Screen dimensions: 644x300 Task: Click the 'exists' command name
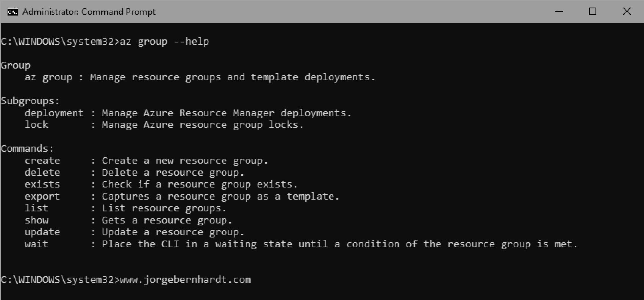pyautogui.click(x=42, y=184)
